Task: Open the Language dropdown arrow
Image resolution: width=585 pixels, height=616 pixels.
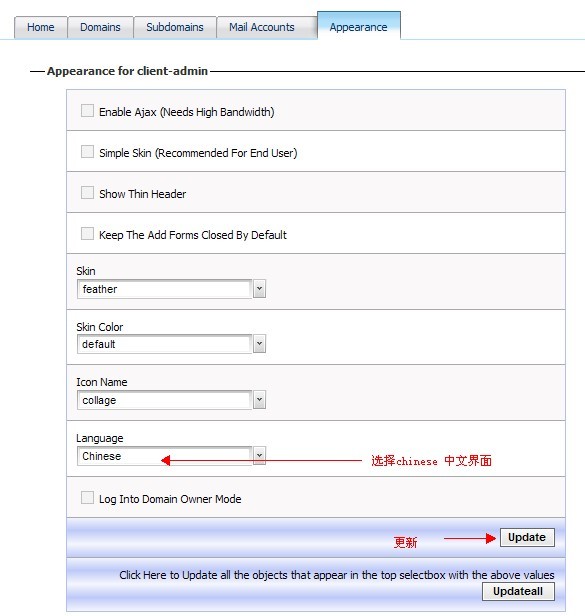Action: pyautogui.click(x=259, y=456)
